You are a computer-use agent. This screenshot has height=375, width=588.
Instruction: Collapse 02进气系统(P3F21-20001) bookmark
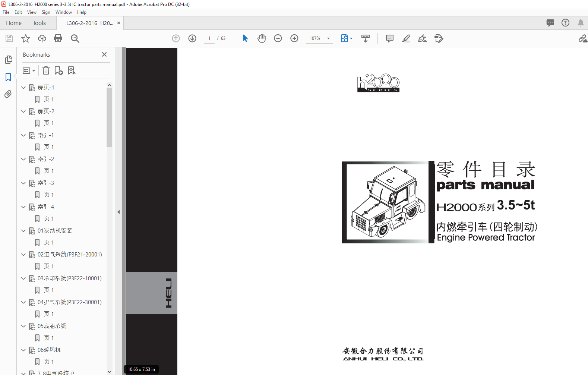coord(23,255)
